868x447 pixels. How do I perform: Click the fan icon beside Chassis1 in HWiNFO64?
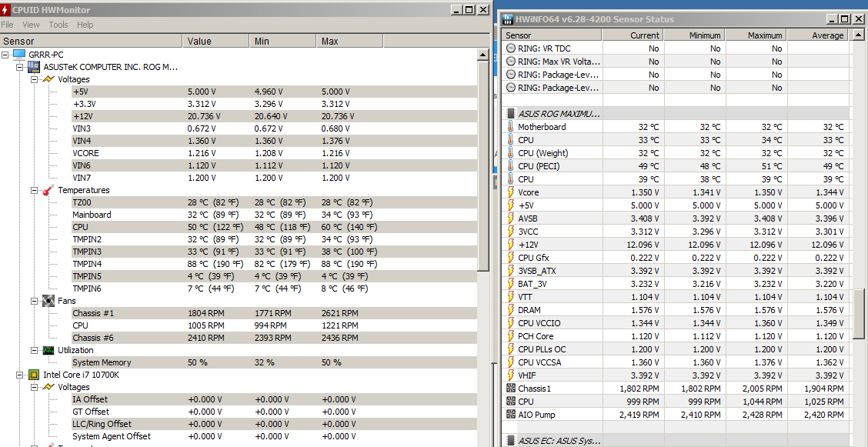click(x=511, y=388)
